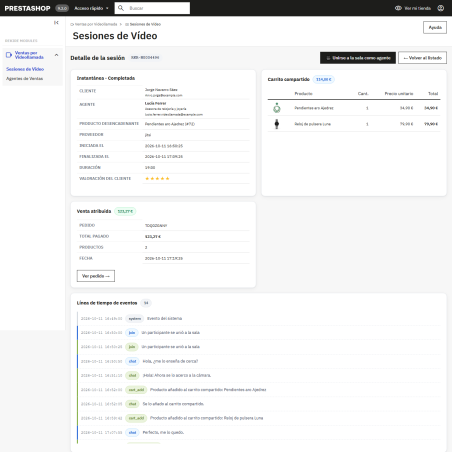Select Sesiones de Vídeo in the sidebar
The image size is (452, 452).
[x=25, y=69]
